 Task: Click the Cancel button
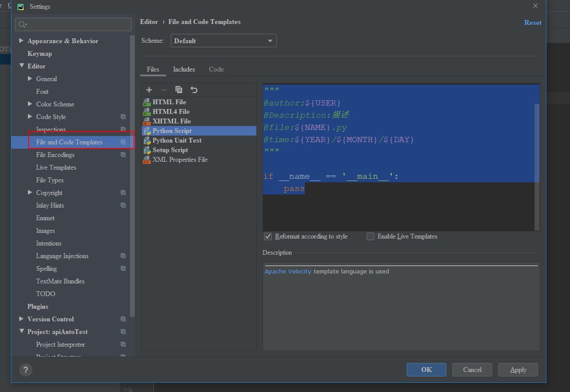472,370
